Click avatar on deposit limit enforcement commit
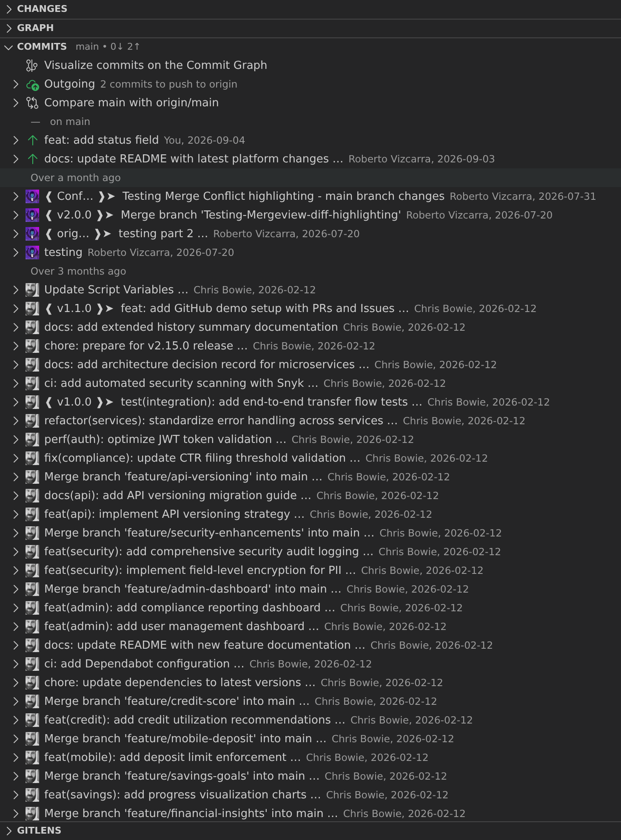Viewport: 621px width, 840px height. coord(32,758)
